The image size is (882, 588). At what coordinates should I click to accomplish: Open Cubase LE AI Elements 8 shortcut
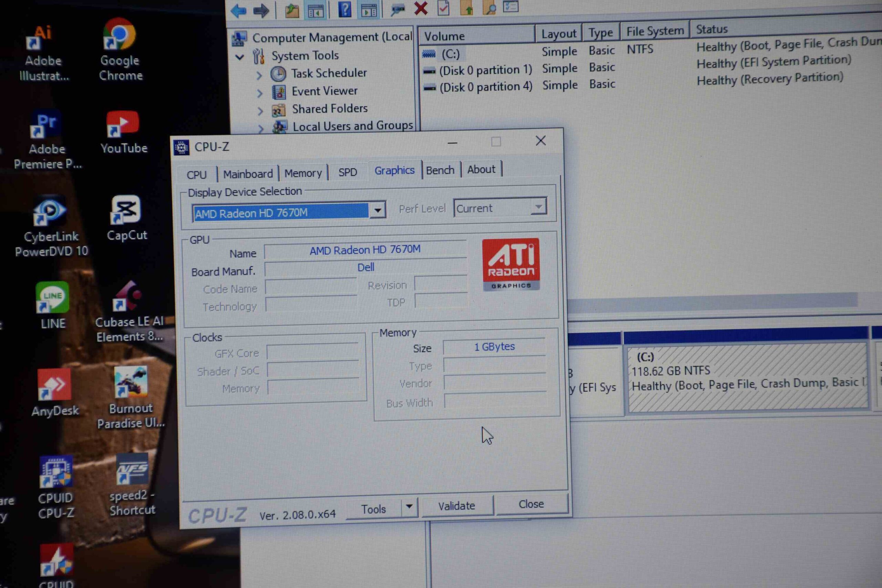pos(130,311)
